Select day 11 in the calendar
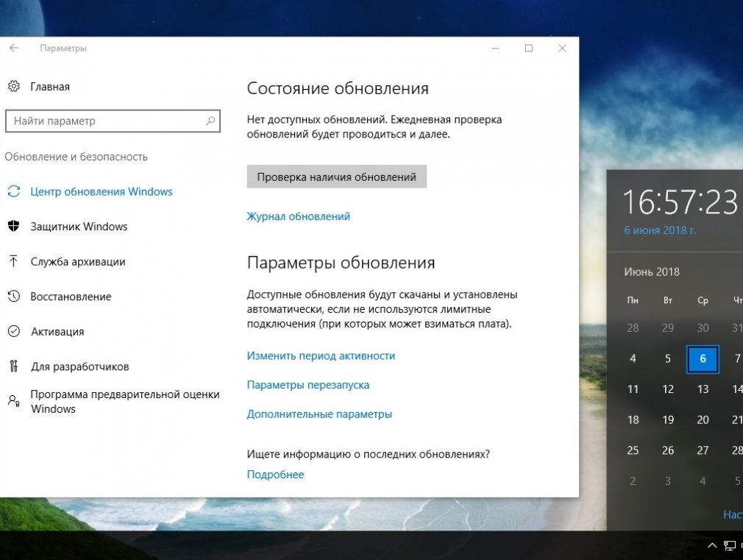 [x=633, y=389]
